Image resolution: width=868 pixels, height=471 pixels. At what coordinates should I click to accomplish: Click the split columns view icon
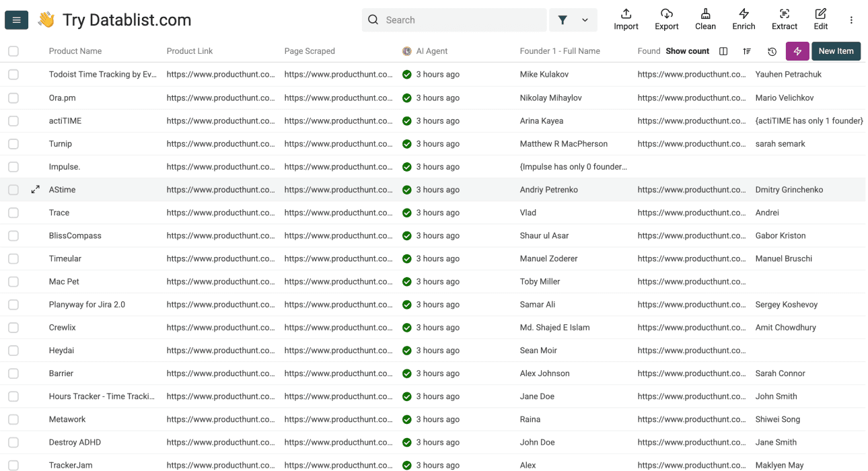coord(723,51)
